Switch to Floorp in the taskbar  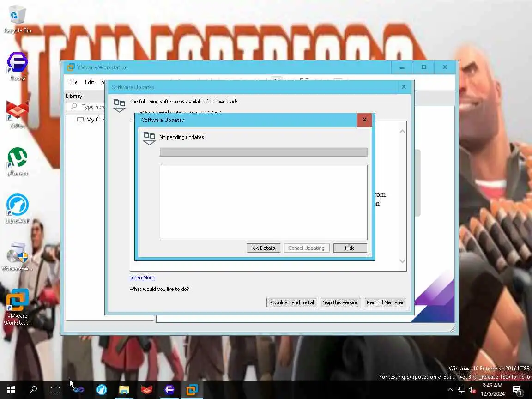point(169,389)
